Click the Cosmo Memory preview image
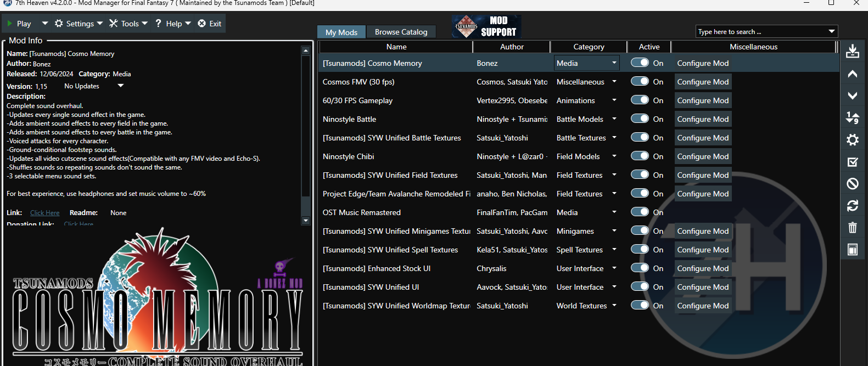 (x=158, y=296)
